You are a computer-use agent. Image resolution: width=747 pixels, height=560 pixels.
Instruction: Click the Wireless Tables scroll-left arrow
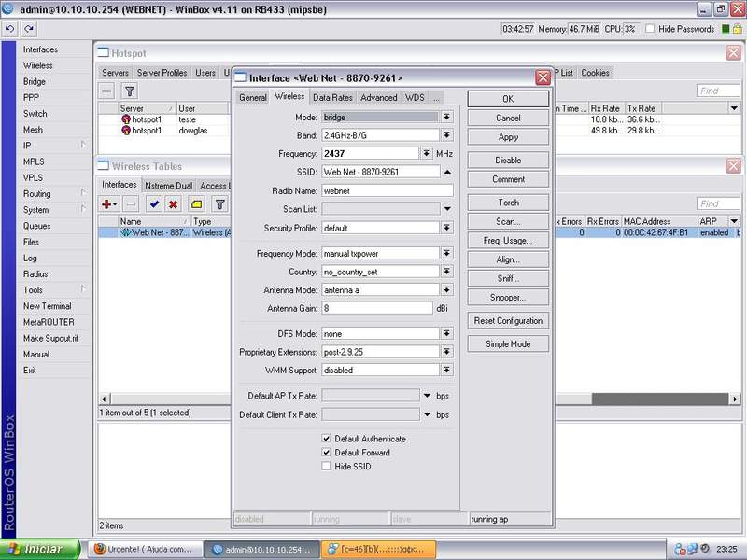click(x=105, y=399)
